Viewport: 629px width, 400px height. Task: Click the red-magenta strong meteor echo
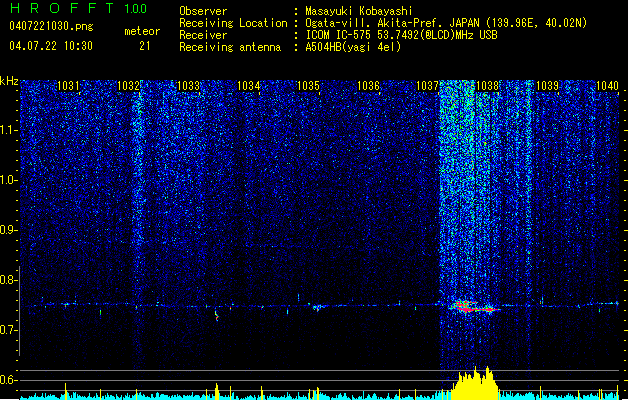tap(473, 307)
